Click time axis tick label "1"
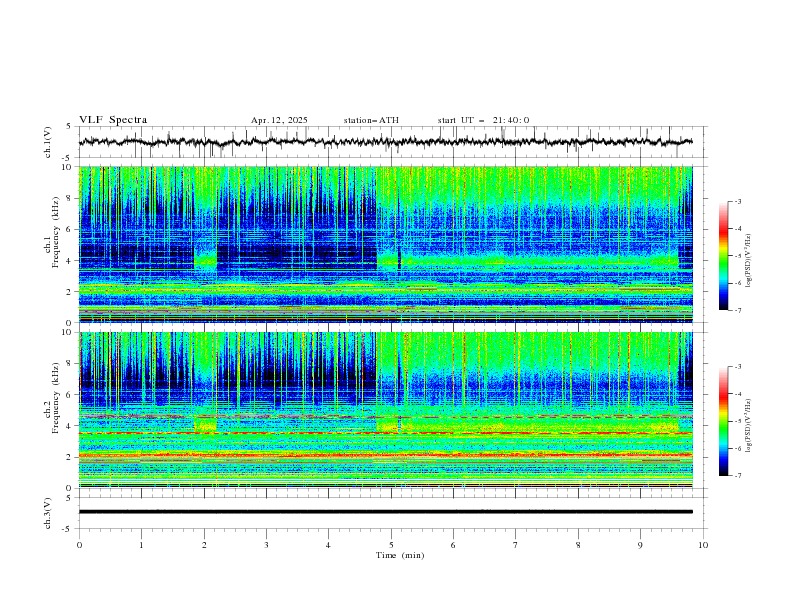Viewport: 792px width, 612px height. (141, 545)
